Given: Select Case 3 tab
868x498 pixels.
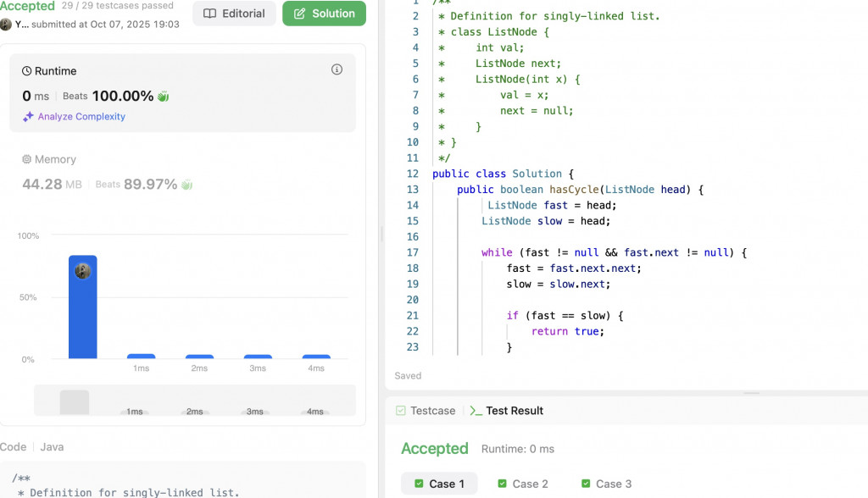Looking at the screenshot, I should coord(606,484).
